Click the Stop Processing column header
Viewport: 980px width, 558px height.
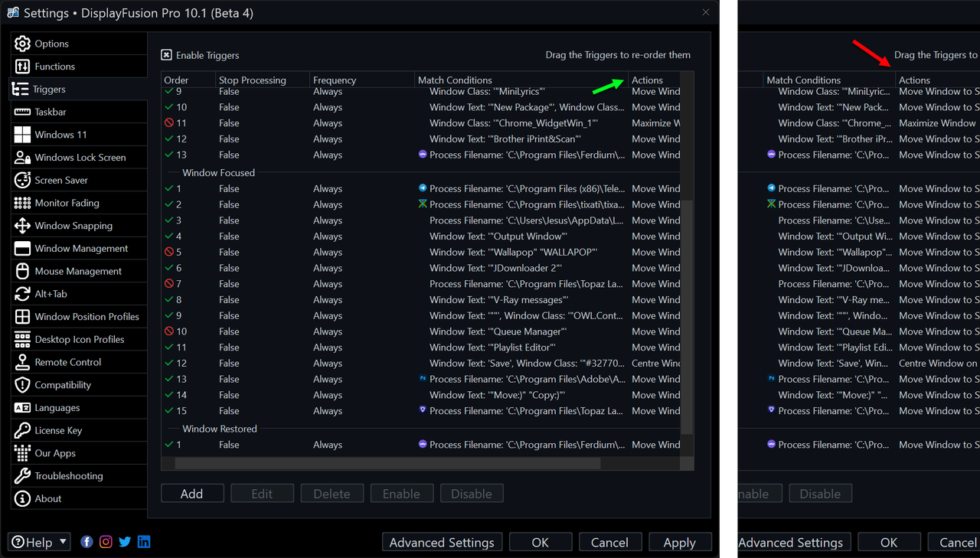pos(263,80)
